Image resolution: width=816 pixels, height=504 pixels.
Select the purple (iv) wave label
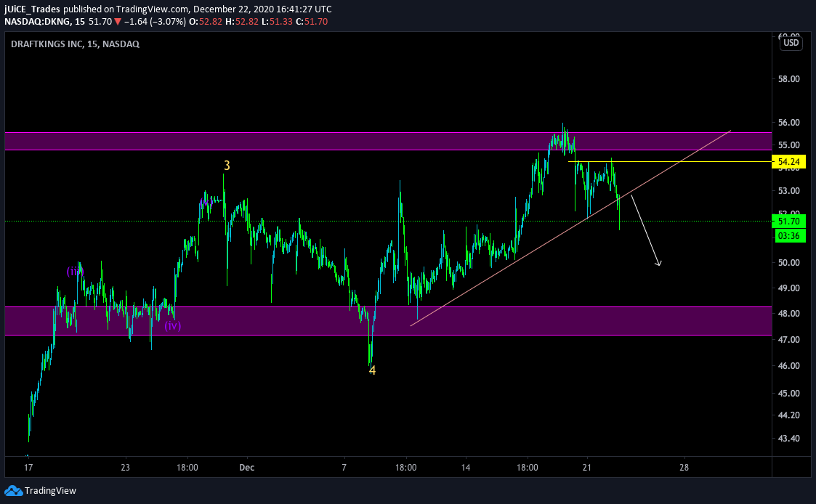point(173,326)
